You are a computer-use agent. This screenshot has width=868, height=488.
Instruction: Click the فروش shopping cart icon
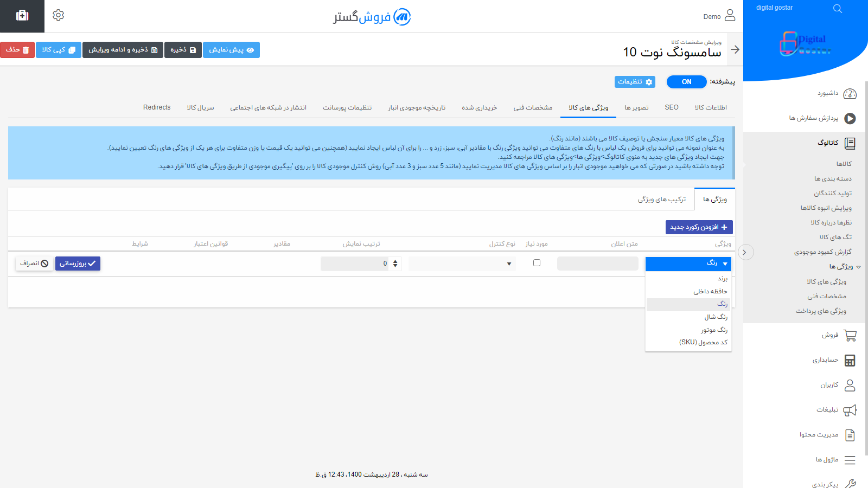click(x=850, y=336)
